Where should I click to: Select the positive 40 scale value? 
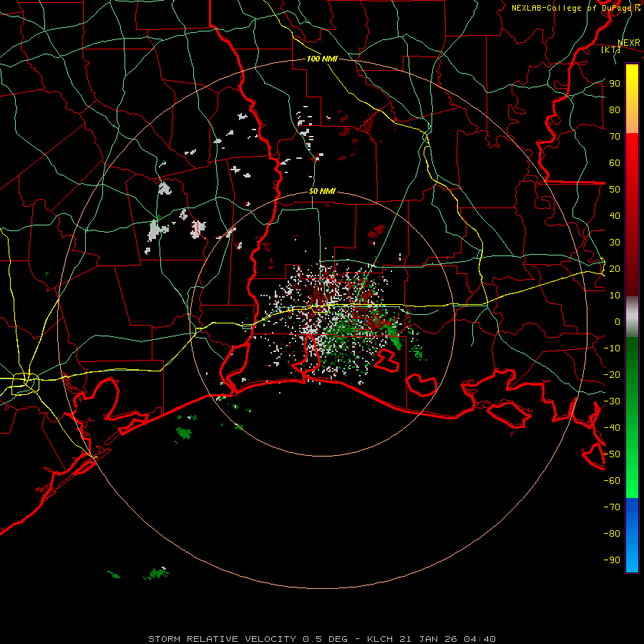coord(615,215)
